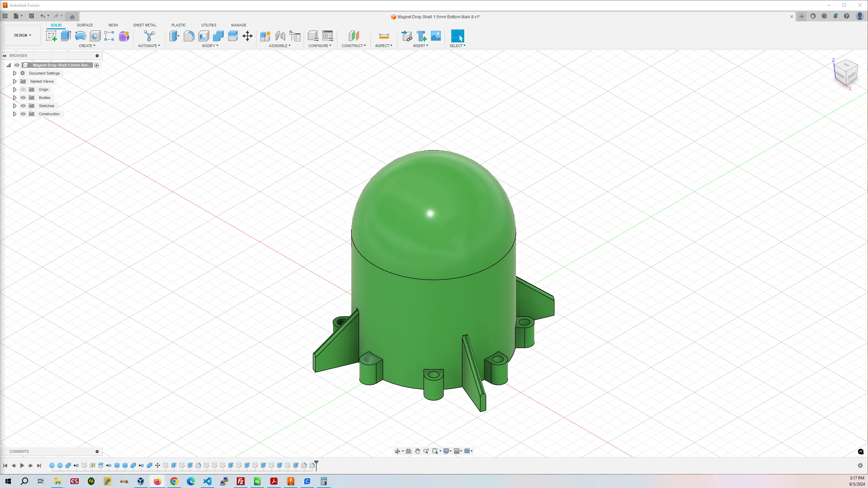
Task: Jump to the timeline beginning
Action: pos(5,466)
